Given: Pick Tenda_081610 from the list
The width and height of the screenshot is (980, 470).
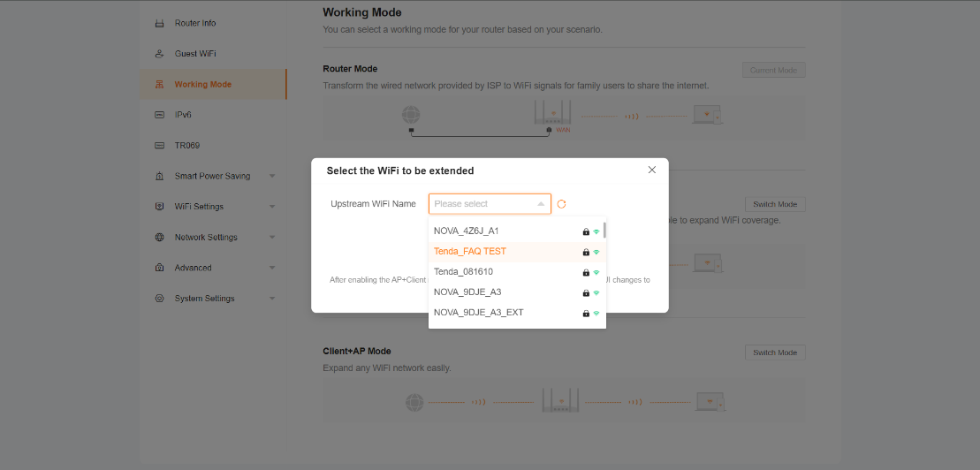Looking at the screenshot, I should click(x=464, y=272).
